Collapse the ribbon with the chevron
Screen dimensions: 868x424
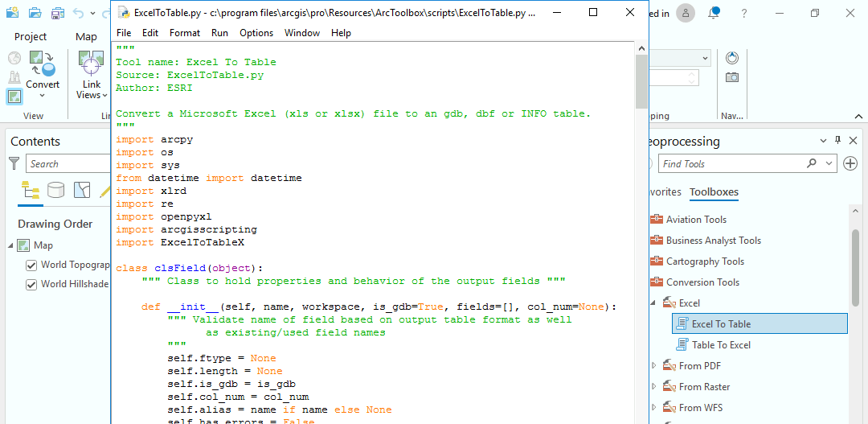click(x=858, y=116)
